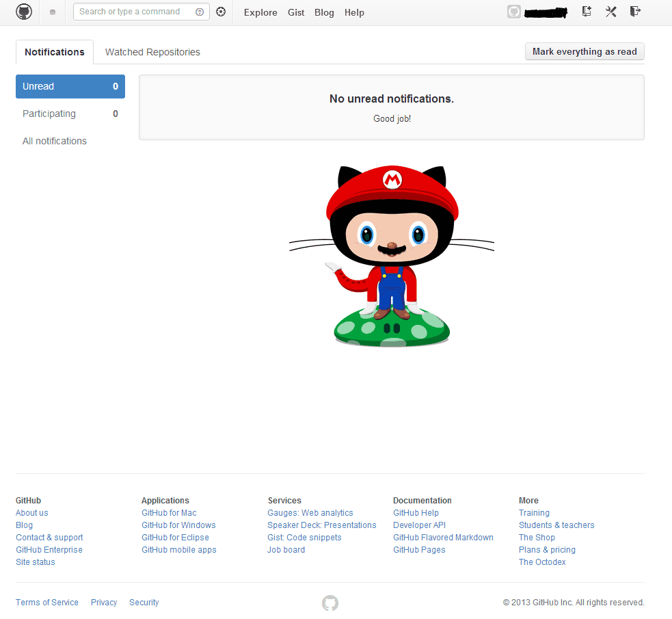Open Contact & support link
672x619 pixels.
click(x=49, y=538)
